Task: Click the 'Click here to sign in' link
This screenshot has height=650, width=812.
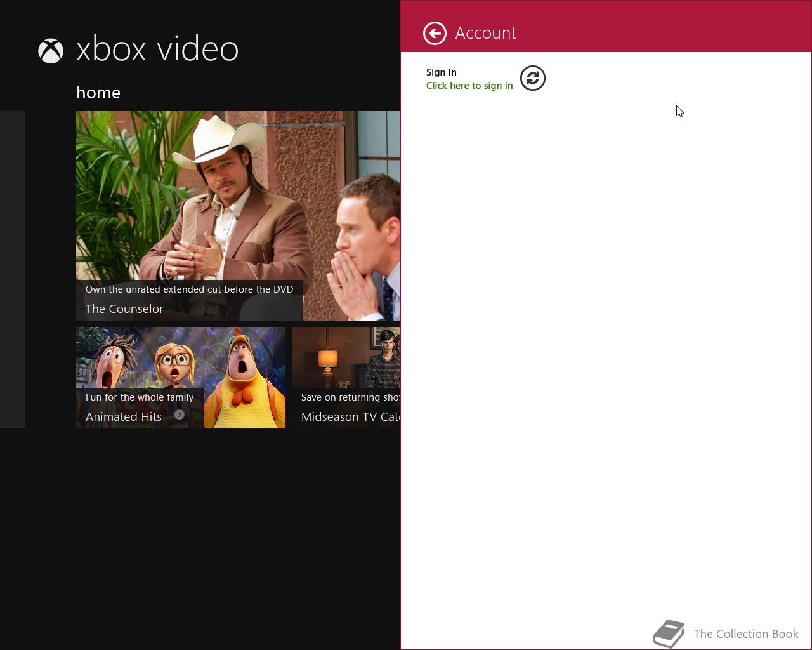Action: pos(469,86)
